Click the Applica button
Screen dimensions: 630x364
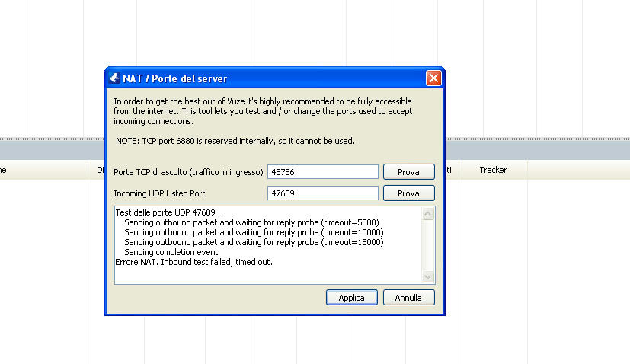351,298
